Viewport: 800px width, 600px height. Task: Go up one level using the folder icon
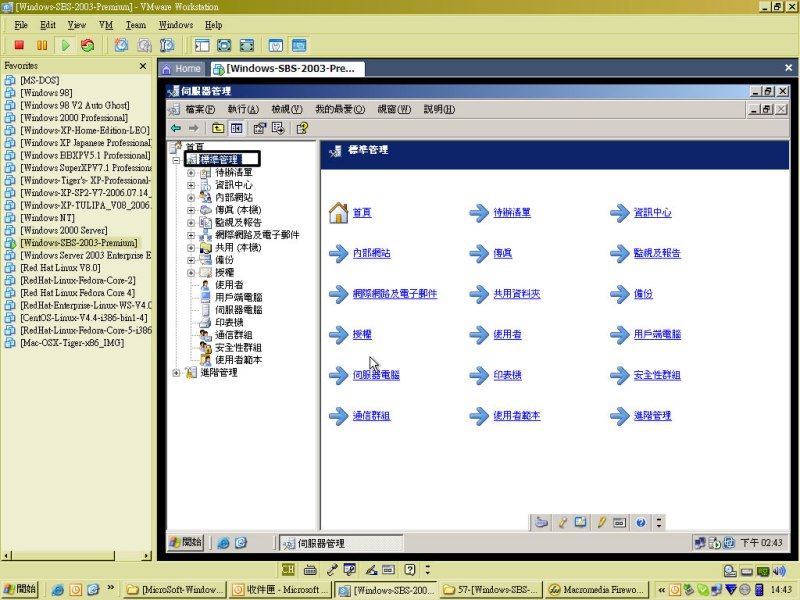click(218, 128)
